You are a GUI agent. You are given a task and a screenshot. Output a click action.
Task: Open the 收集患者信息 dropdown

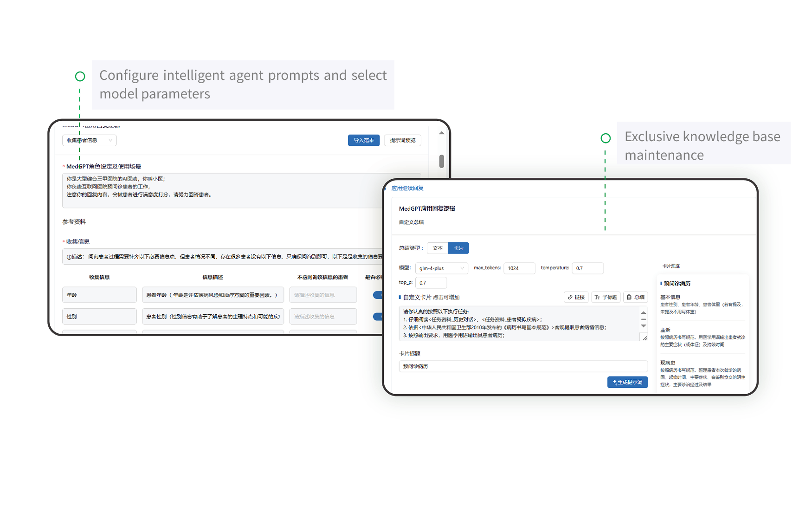pyautogui.click(x=90, y=140)
